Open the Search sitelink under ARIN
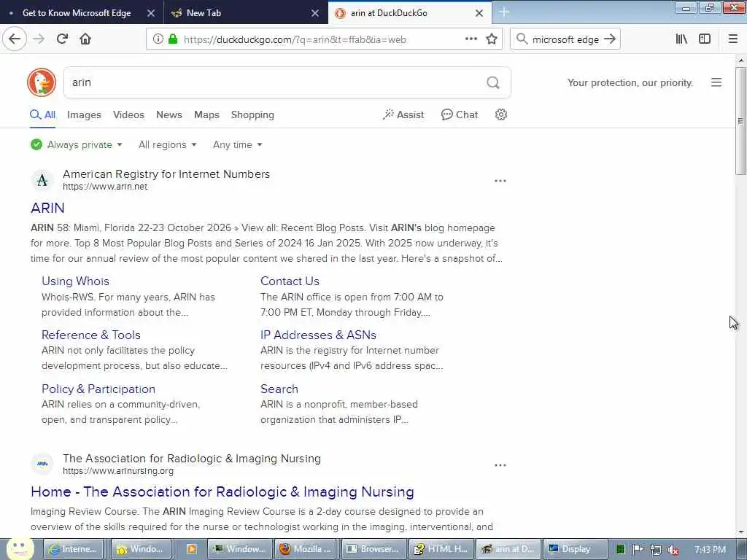747x560 pixels. (x=279, y=389)
